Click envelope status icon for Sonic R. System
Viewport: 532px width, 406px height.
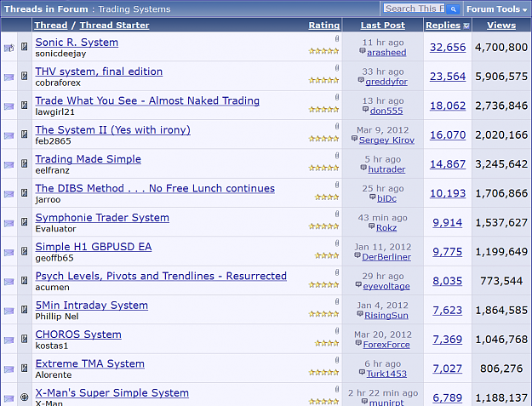point(9,48)
